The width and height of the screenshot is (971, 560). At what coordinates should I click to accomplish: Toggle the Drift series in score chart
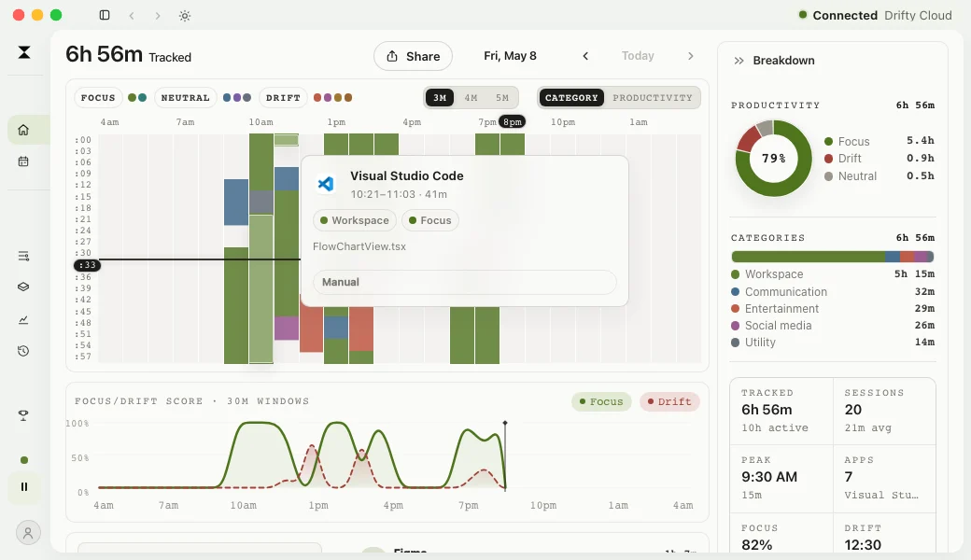point(669,401)
